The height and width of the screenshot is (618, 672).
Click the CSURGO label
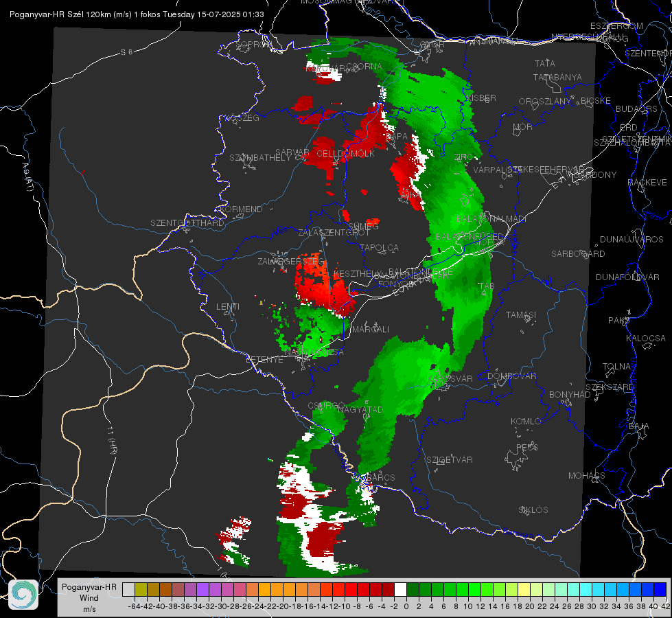tap(326, 406)
